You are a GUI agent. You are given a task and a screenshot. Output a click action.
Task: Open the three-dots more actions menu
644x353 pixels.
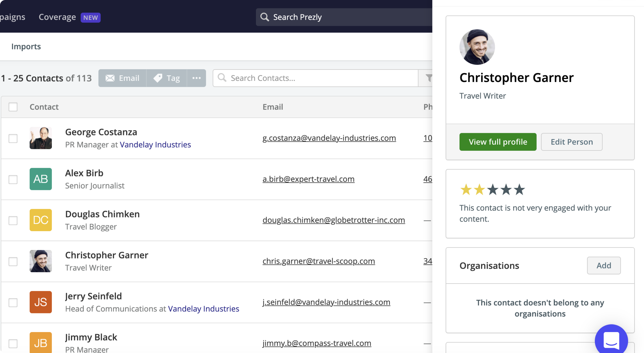tap(197, 78)
